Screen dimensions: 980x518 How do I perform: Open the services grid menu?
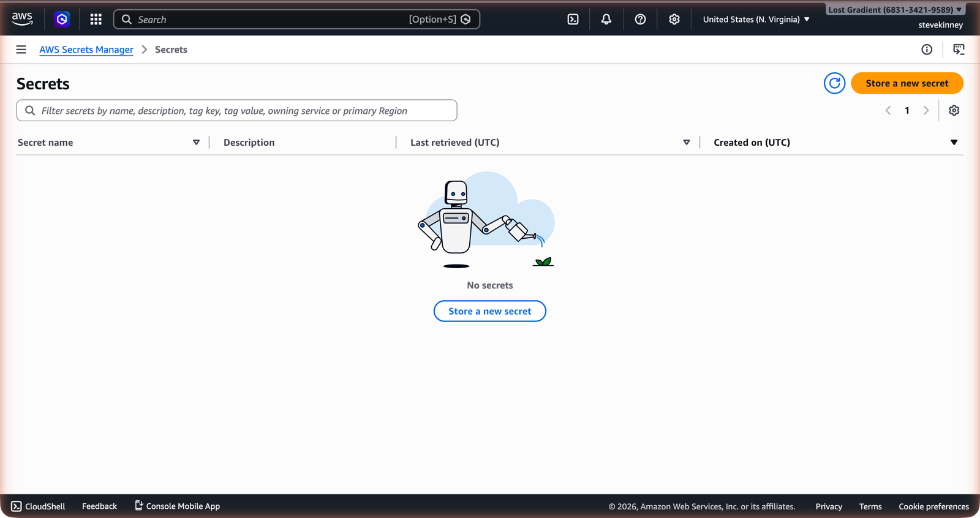click(96, 20)
